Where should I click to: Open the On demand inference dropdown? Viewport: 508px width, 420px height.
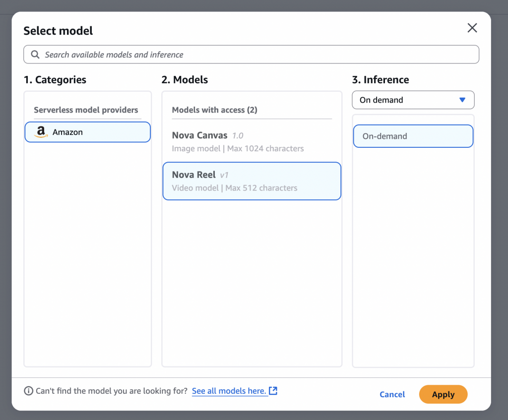pyautogui.click(x=413, y=100)
